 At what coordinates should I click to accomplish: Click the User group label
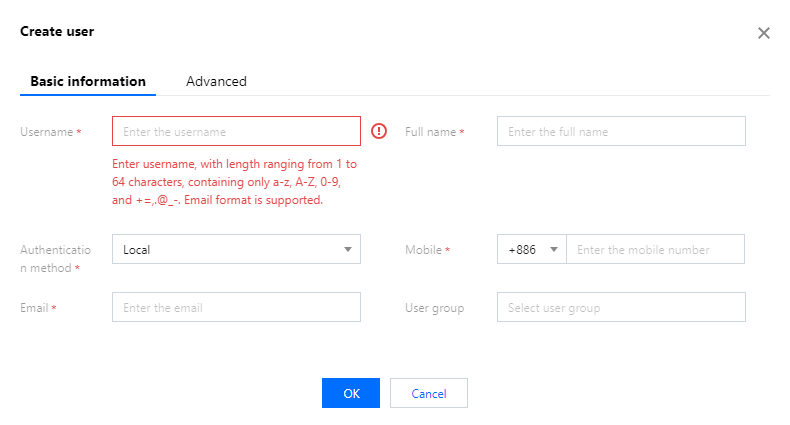point(434,308)
